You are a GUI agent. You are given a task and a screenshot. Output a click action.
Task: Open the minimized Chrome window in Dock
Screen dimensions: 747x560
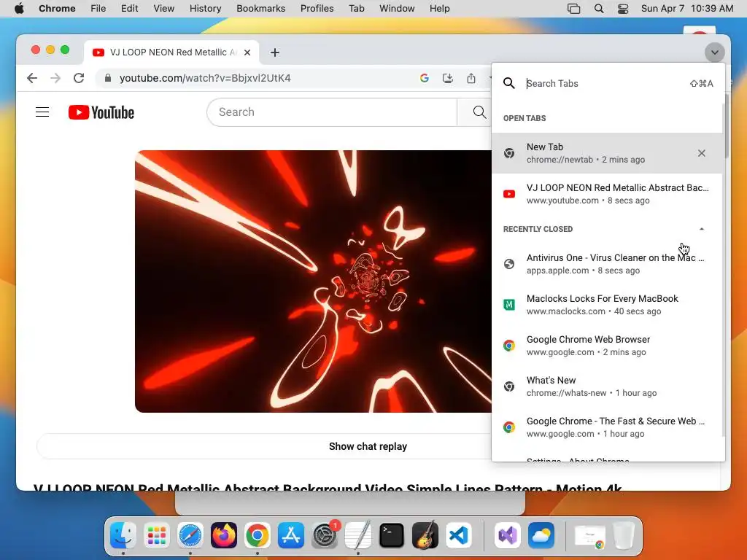point(589,536)
